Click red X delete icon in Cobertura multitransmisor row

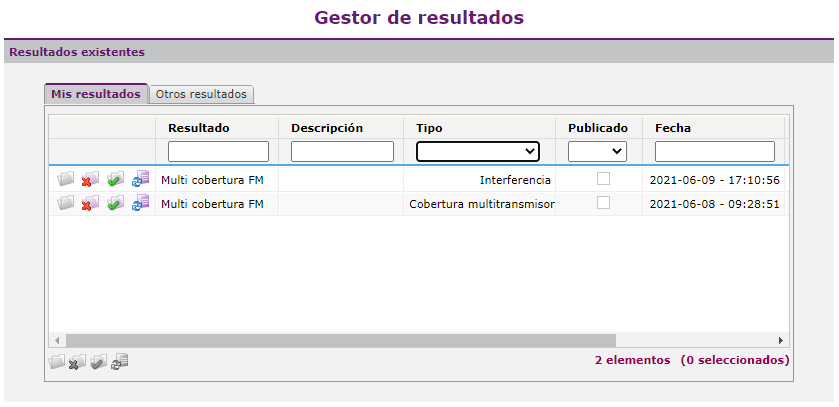[90, 203]
